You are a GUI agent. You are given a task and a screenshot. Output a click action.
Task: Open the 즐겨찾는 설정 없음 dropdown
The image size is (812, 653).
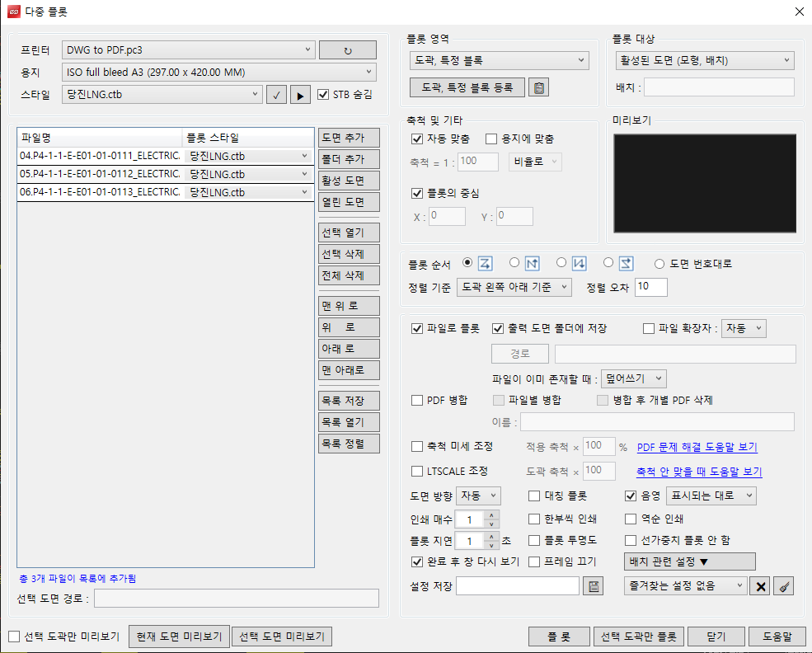point(686,586)
